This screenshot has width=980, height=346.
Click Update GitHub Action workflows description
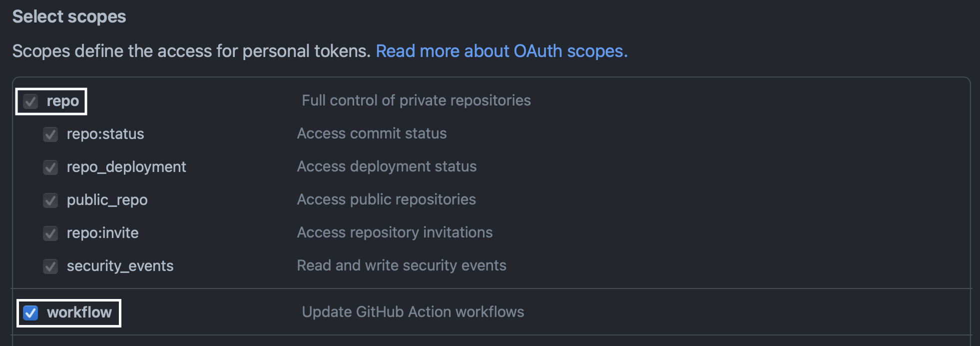pos(413,312)
